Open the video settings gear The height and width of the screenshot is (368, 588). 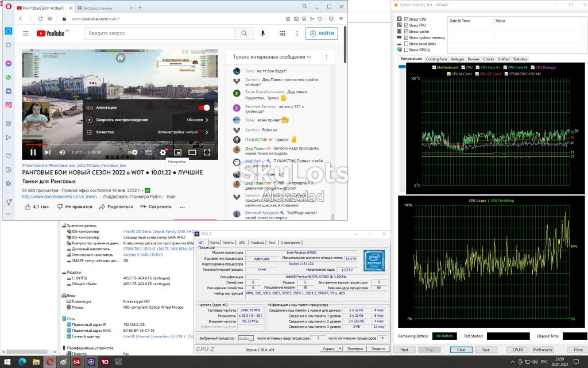pyautogui.click(x=163, y=152)
